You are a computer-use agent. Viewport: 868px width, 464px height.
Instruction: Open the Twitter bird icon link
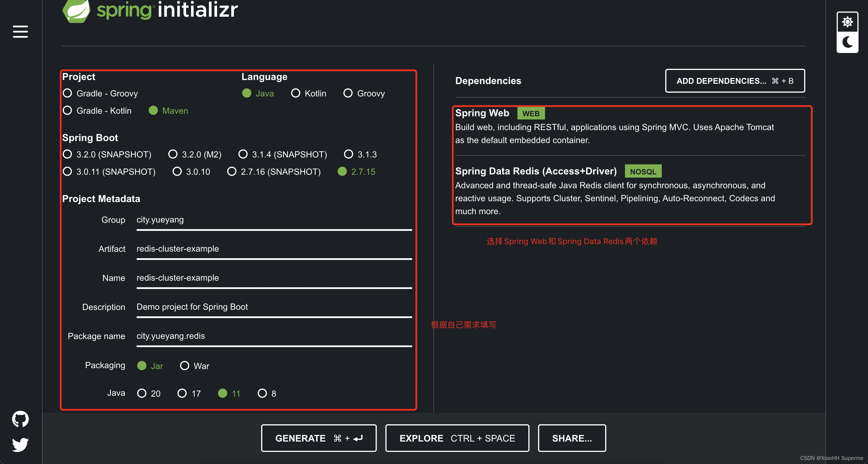20,444
